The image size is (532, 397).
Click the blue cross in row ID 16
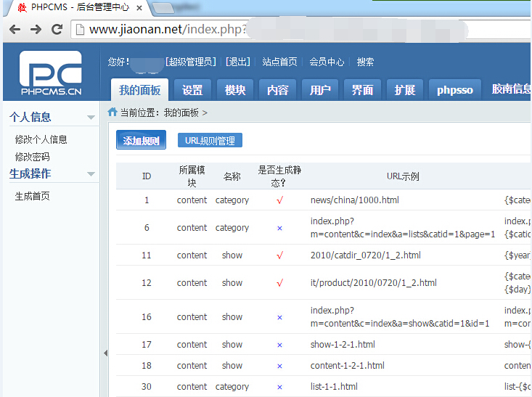[x=279, y=317]
